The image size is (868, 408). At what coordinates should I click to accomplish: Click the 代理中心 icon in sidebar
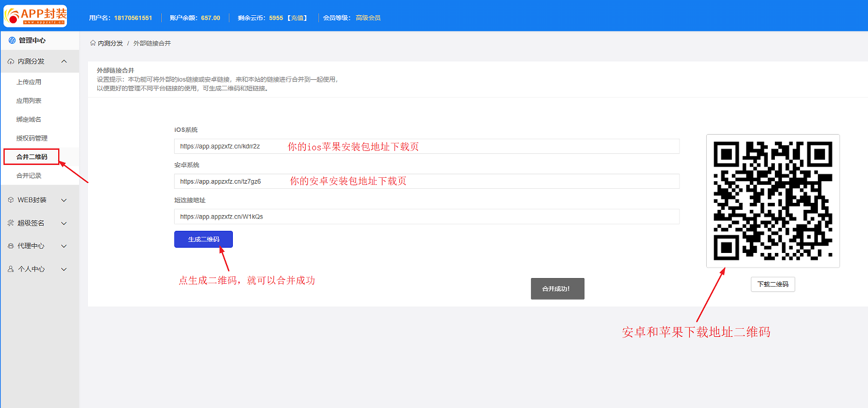tap(11, 246)
